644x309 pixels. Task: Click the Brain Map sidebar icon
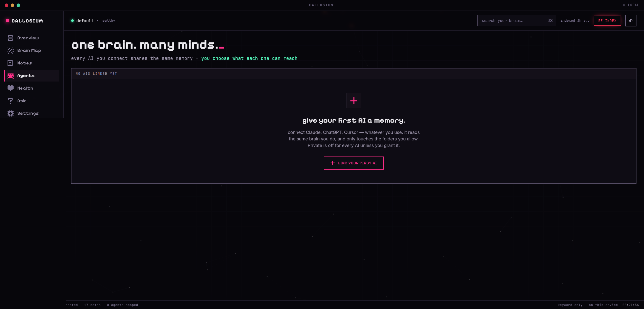click(10, 50)
